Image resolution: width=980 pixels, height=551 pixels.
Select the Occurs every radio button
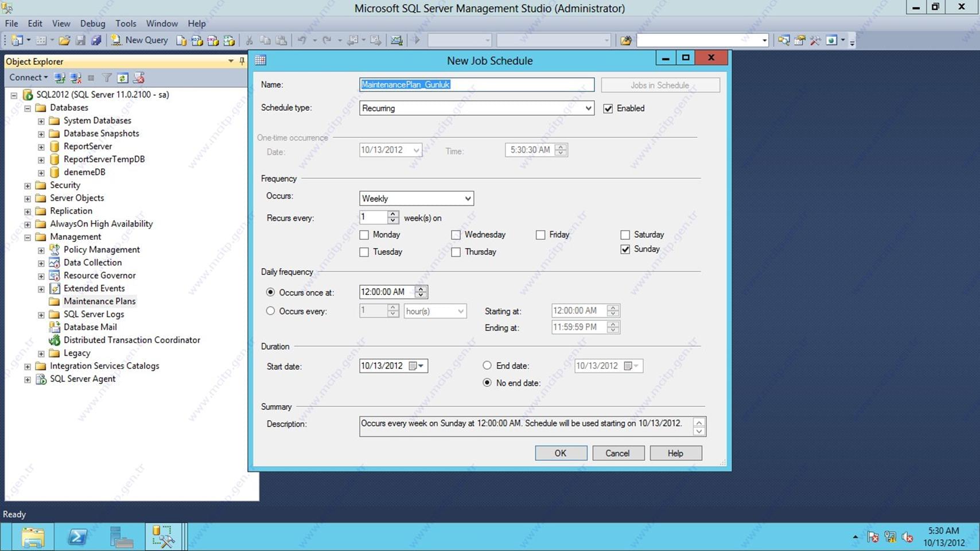point(270,311)
